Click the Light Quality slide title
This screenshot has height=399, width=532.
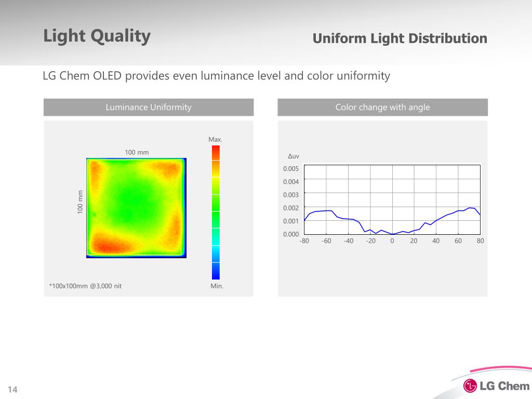pyautogui.click(x=97, y=36)
